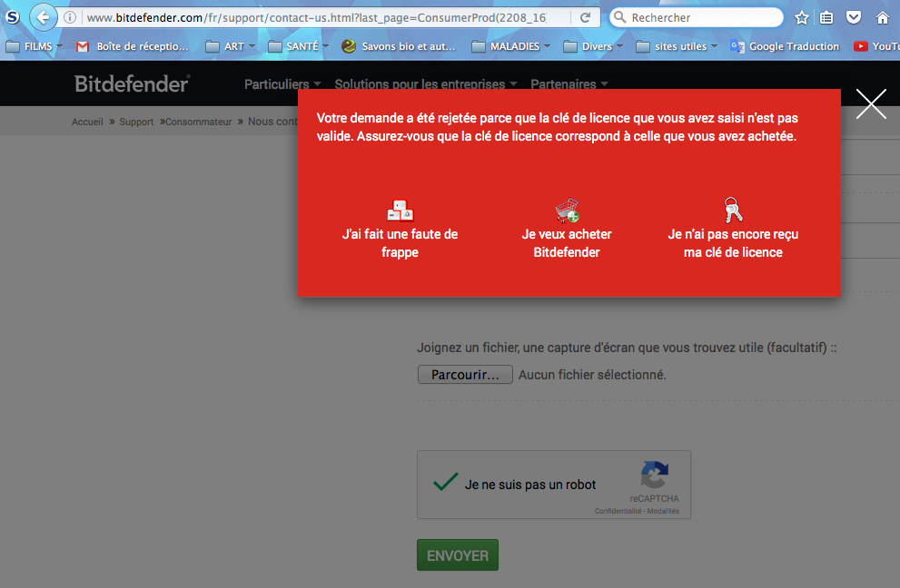
Task: Click Aucun fichier sélectionné text
Action: point(592,375)
